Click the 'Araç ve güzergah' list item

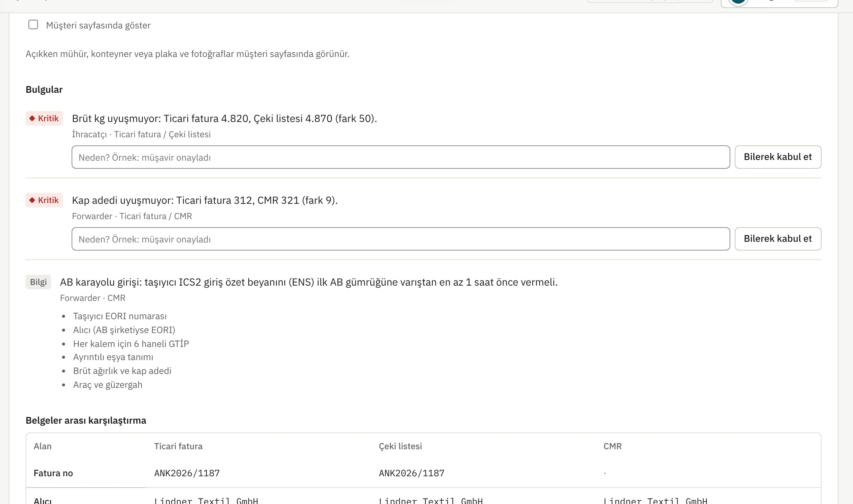click(108, 385)
